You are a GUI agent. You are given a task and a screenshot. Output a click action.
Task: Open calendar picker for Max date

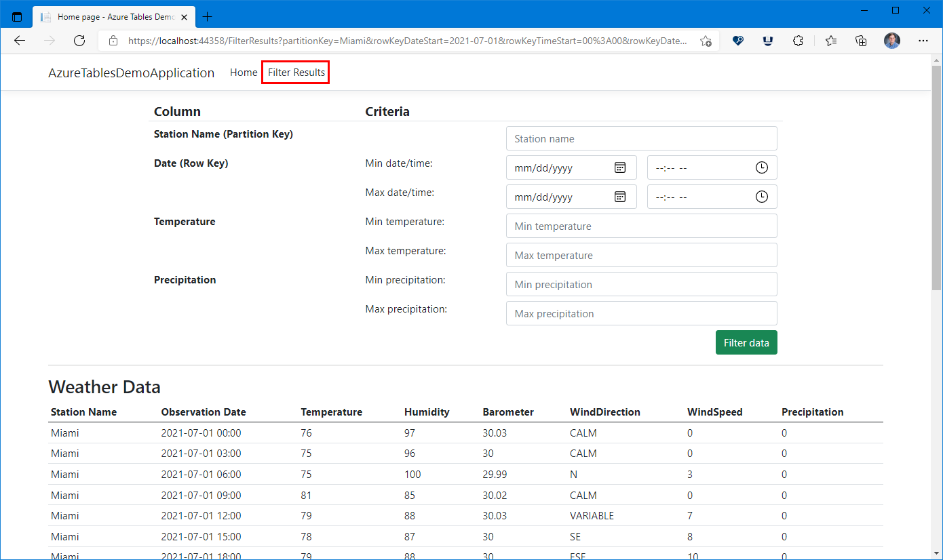tap(619, 197)
